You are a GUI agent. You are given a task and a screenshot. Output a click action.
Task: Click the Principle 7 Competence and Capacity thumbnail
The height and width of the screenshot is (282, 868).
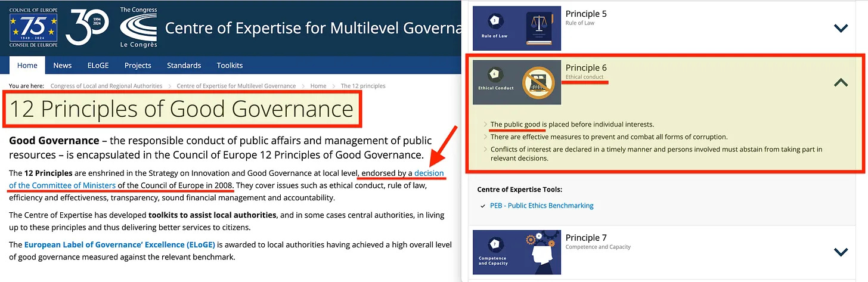coord(517,251)
